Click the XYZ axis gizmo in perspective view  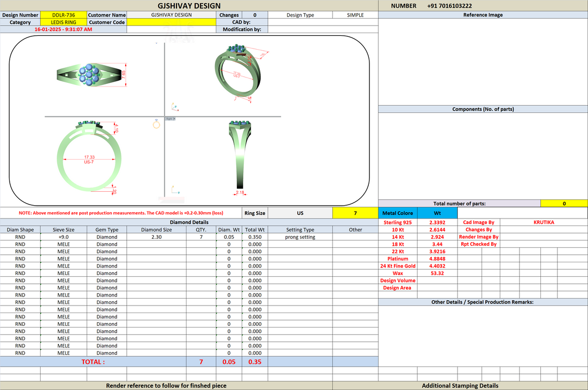click(175, 107)
